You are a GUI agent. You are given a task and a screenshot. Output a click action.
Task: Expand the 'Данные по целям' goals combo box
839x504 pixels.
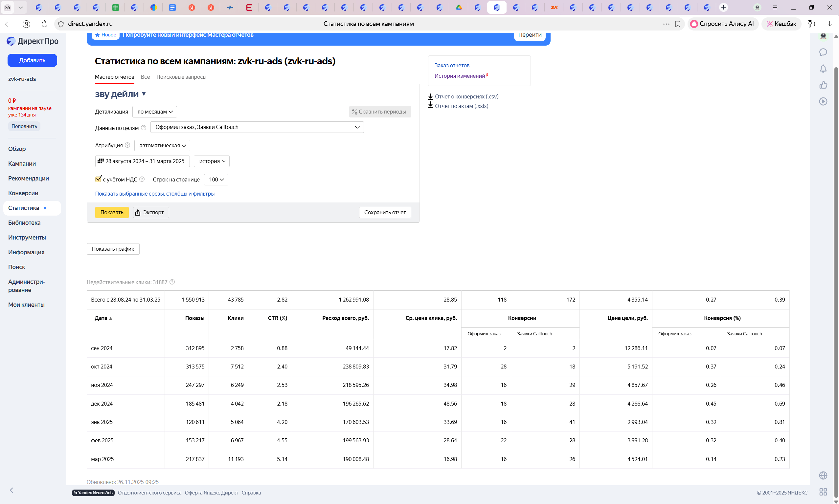click(257, 127)
